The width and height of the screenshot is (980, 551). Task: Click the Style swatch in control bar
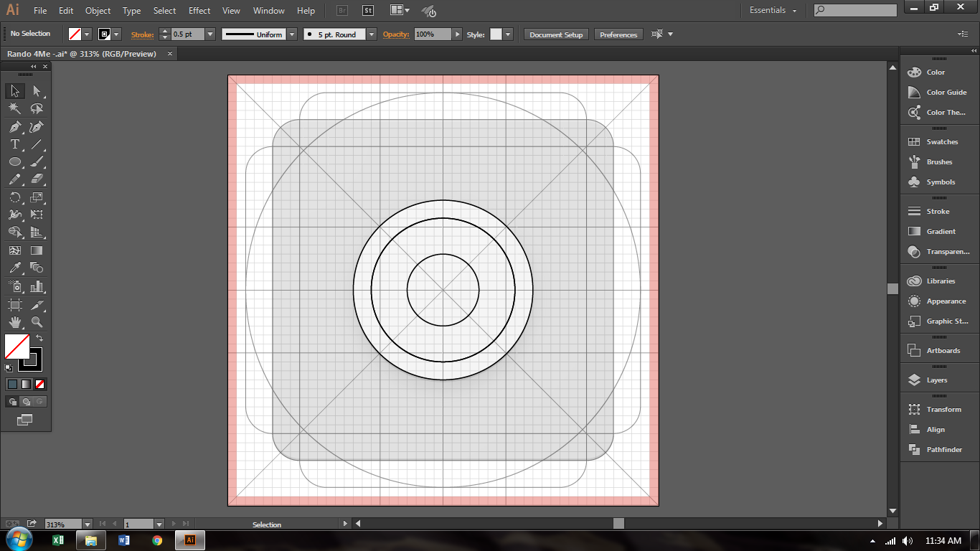496,34
